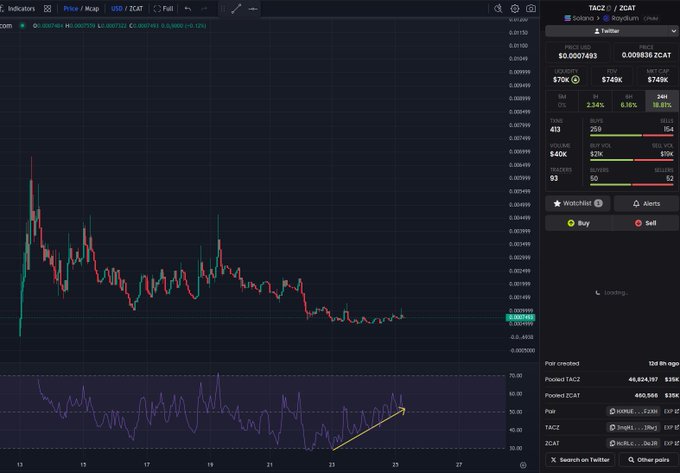Copy the ZCAT token address
Image resolution: width=680 pixels, height=473 pixels.
tap(633, 443)
